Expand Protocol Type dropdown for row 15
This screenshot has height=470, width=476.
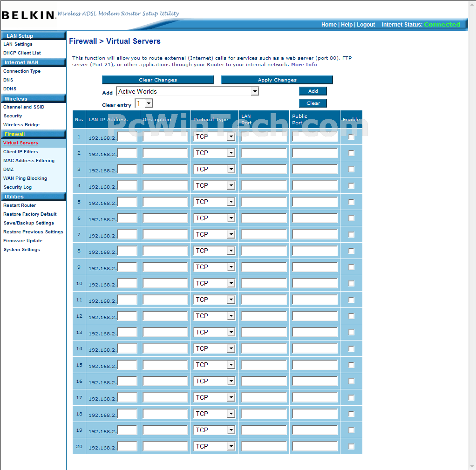click(214, 365)
